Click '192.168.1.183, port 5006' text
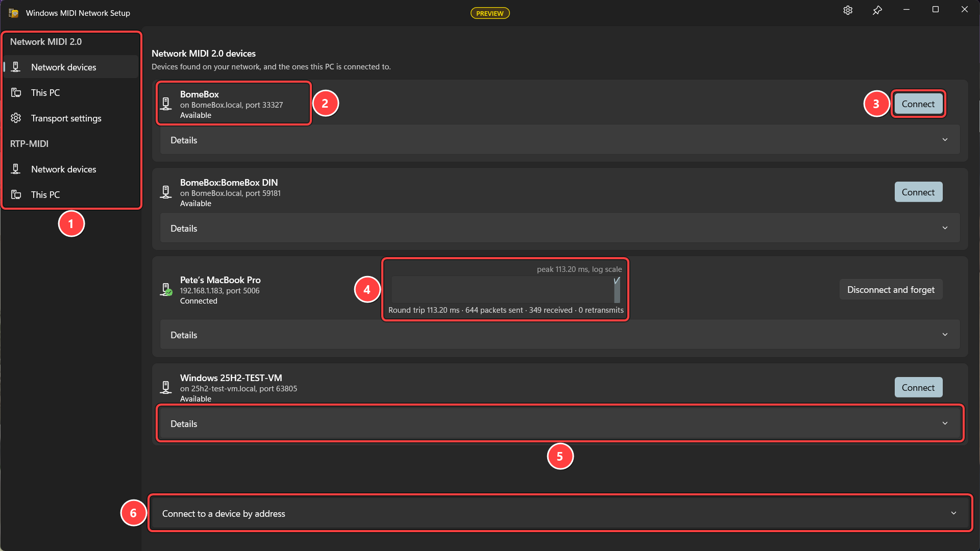Viewport: 980px width, 551px height. click(x=219, y=290)
